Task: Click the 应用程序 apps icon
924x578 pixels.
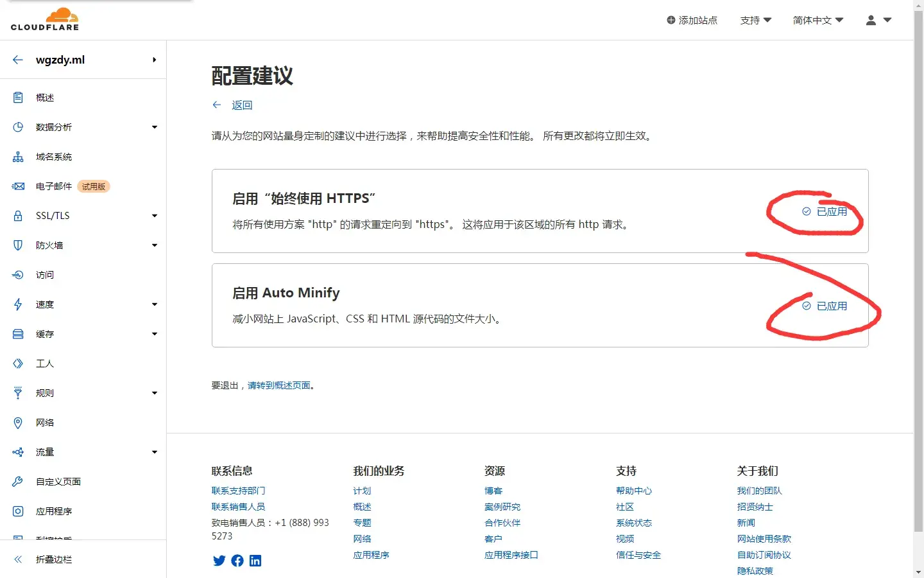Action: point(18,511)
